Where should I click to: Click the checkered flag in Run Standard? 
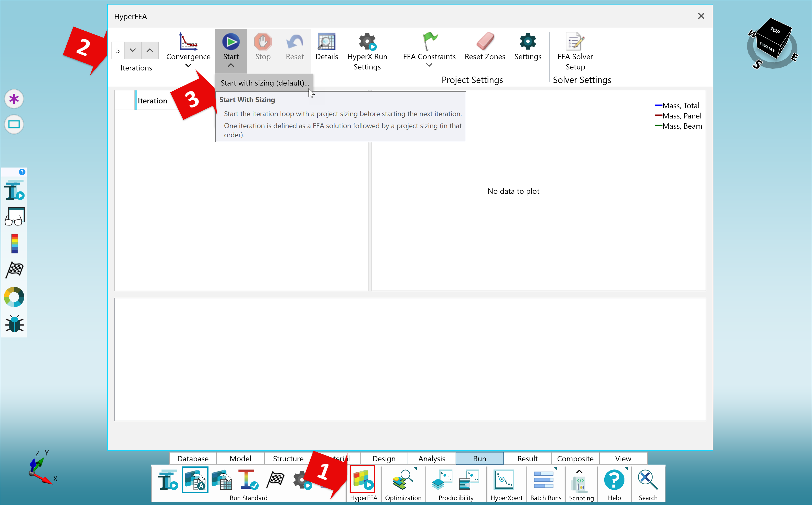(x=275, y=480)
